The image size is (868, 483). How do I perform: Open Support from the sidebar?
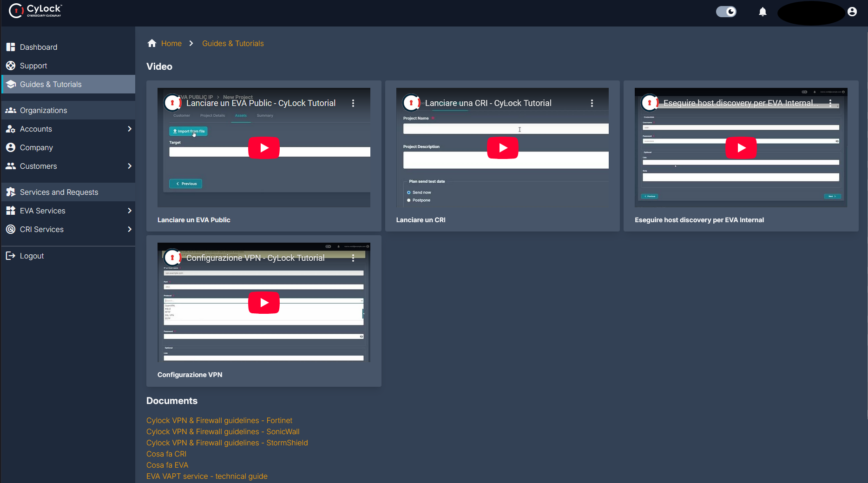pyautogui.click(x=68, y=66)
